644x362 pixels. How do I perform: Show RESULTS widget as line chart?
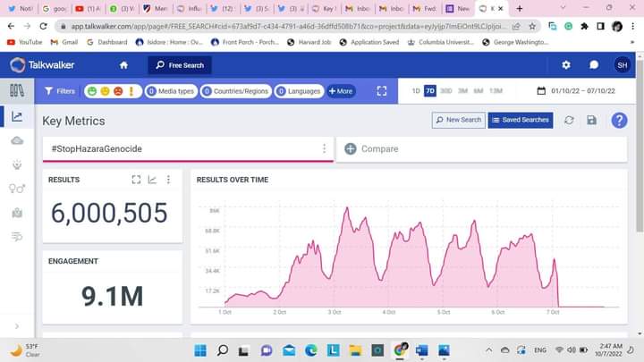coord(152,180)
